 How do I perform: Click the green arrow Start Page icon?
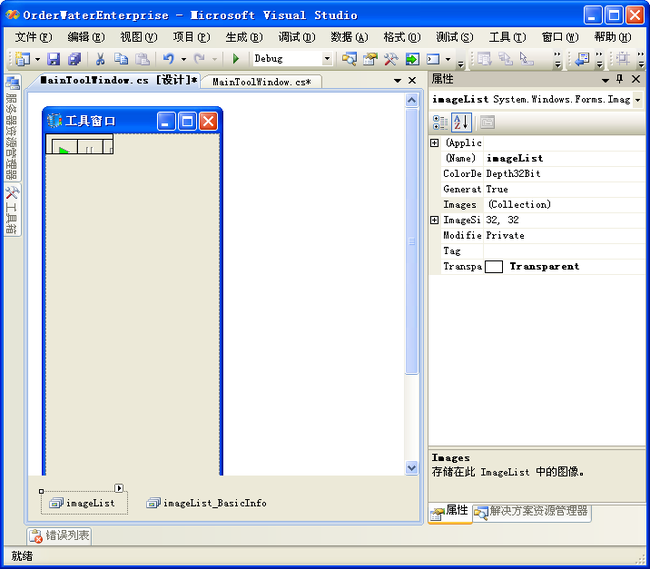click(412, 59)
